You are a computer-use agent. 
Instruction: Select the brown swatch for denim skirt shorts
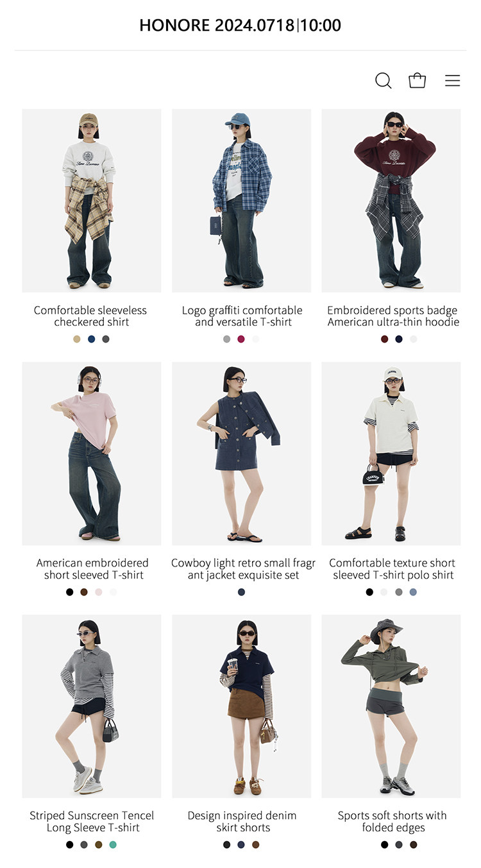[x=256, y=845]
